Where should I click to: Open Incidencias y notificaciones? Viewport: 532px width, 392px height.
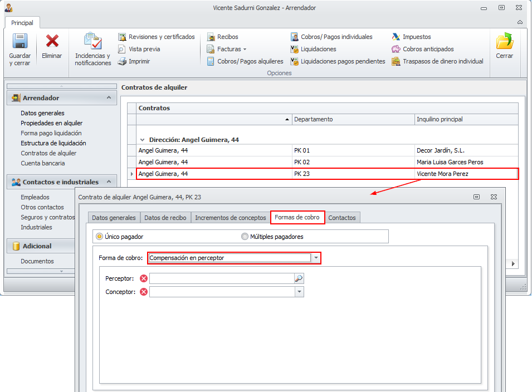(92, 42)
